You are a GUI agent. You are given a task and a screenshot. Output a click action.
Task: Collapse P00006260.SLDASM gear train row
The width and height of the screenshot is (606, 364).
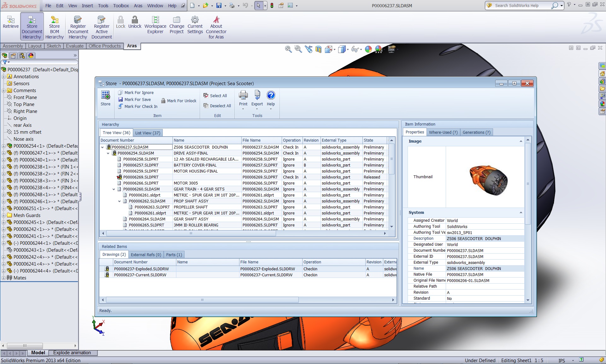tap(114, 189)
